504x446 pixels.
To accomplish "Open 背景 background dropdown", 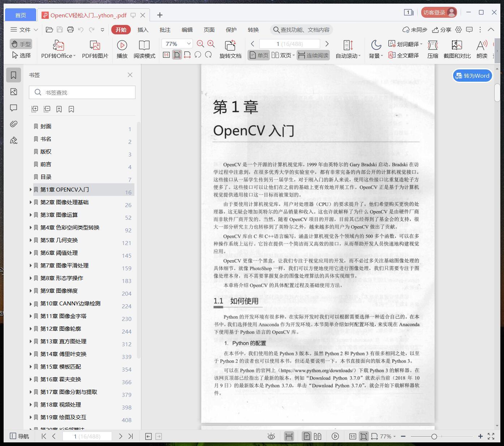I will pos(376,50).
